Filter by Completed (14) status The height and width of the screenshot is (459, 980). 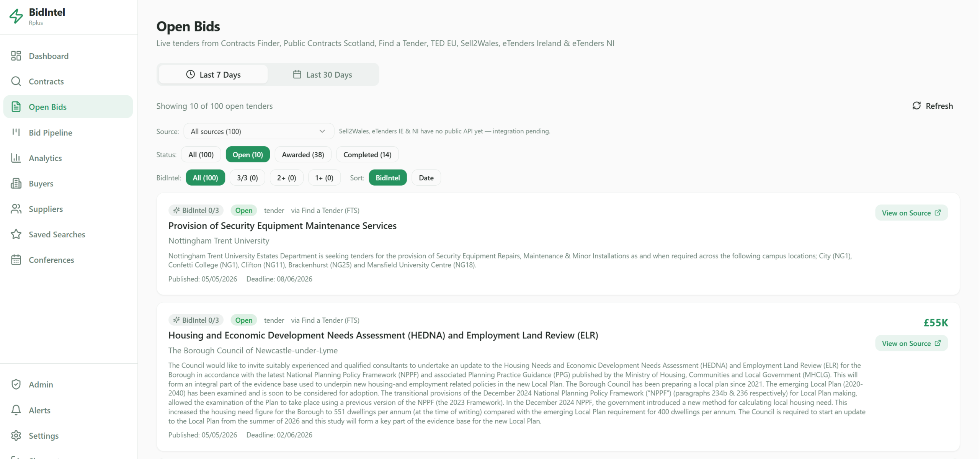click(x=367, y=155)
